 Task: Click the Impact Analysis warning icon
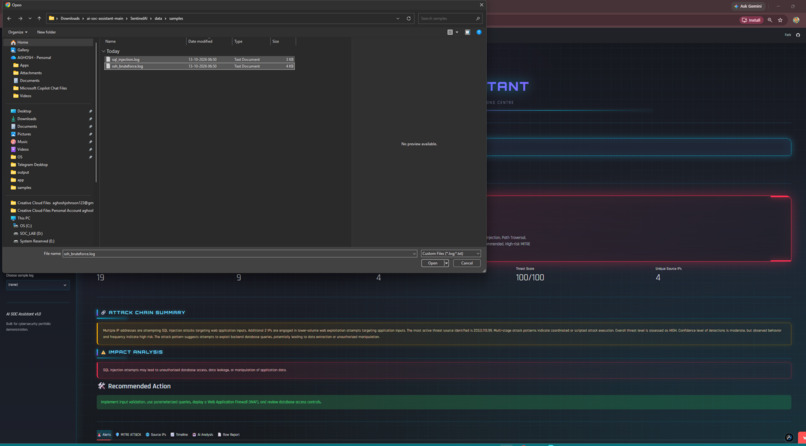pyautogui.click(x=103, y=352)
